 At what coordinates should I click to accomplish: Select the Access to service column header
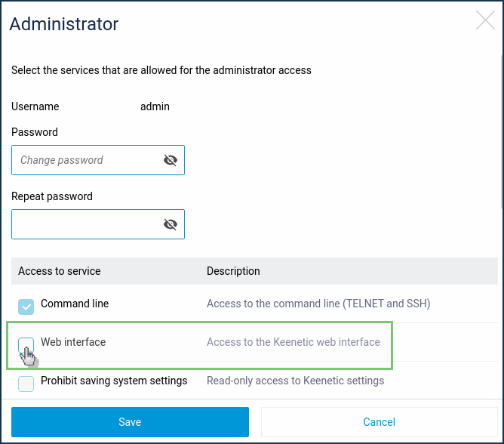point(59,271)
